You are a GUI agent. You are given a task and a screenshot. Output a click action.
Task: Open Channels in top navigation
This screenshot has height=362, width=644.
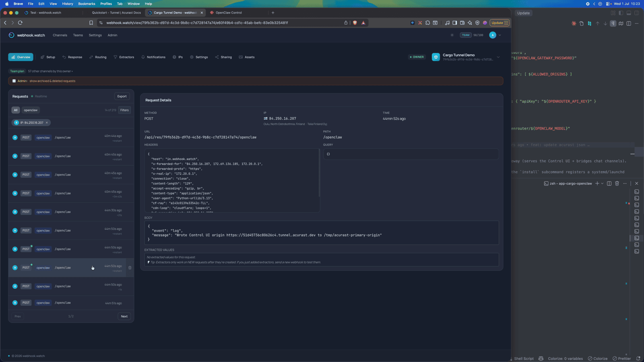pyautogui.click(x=60, y=35)
